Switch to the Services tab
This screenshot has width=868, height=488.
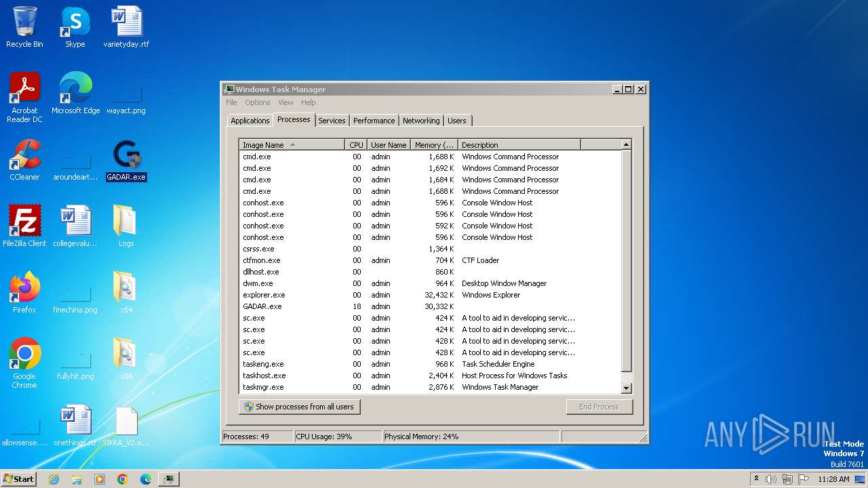[x=332, y=121]
